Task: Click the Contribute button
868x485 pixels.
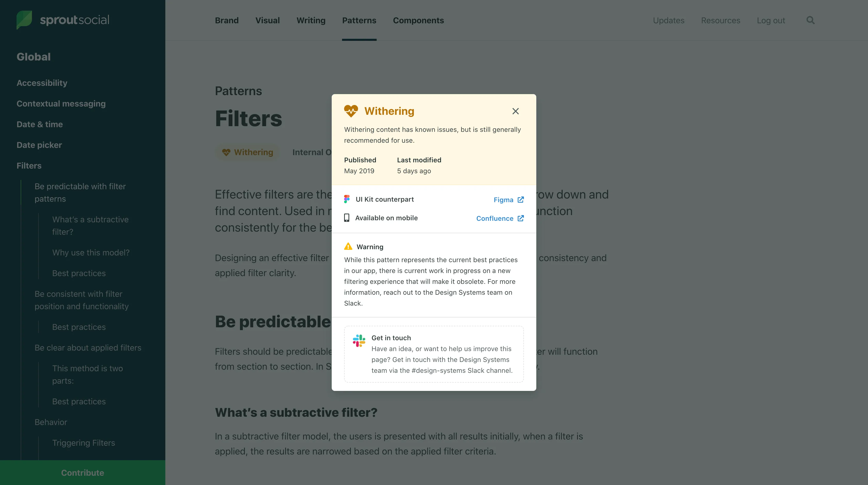Action: 83,473
